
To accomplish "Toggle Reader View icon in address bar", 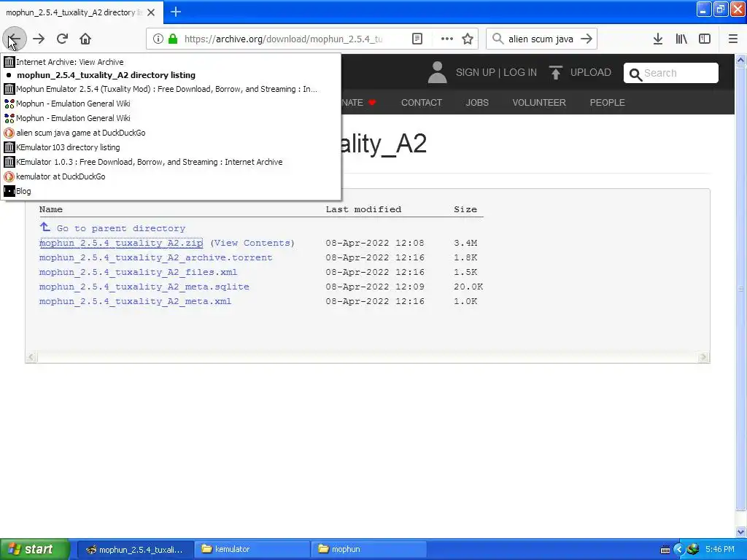I will pyautogui.click(x=417, y=39).
